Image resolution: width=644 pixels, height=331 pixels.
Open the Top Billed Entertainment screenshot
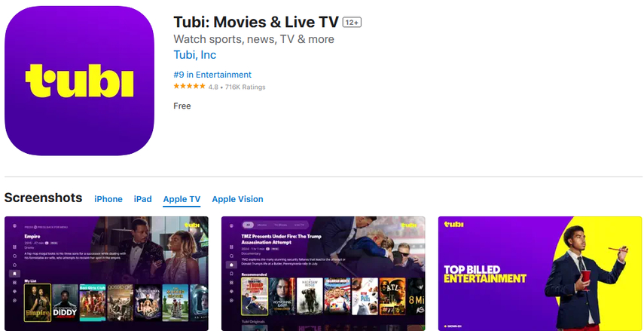540,274
